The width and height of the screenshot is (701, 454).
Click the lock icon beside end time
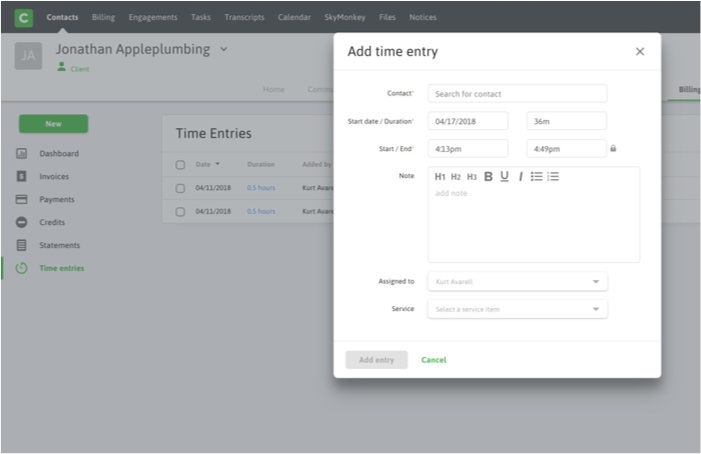click(613, 148)
